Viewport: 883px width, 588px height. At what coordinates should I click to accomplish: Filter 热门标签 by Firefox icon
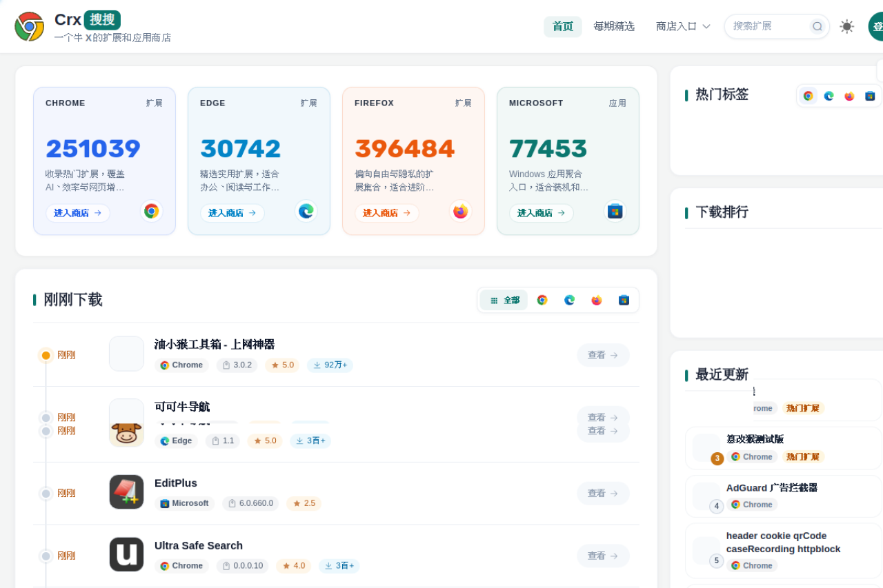[849, 96]
